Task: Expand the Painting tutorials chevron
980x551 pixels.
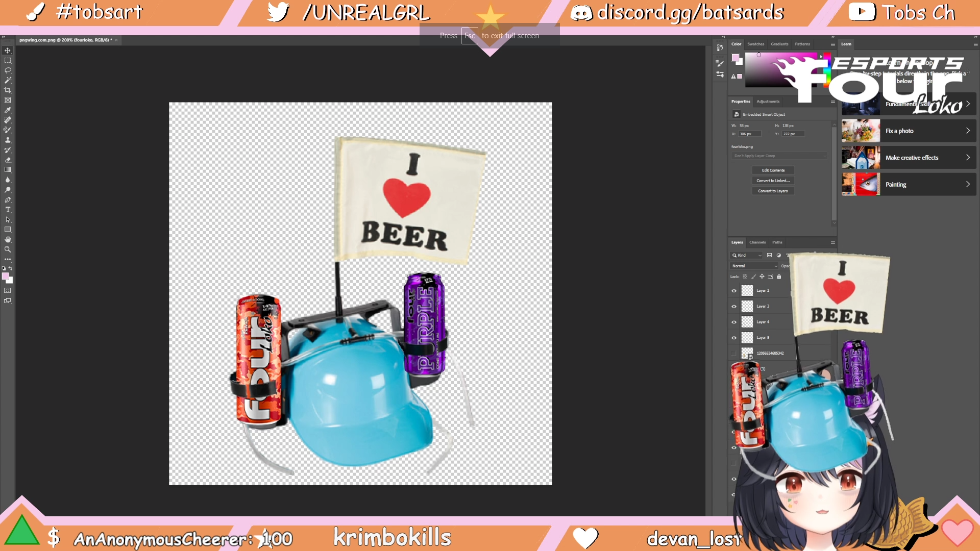Action: [x=968, y=184]
